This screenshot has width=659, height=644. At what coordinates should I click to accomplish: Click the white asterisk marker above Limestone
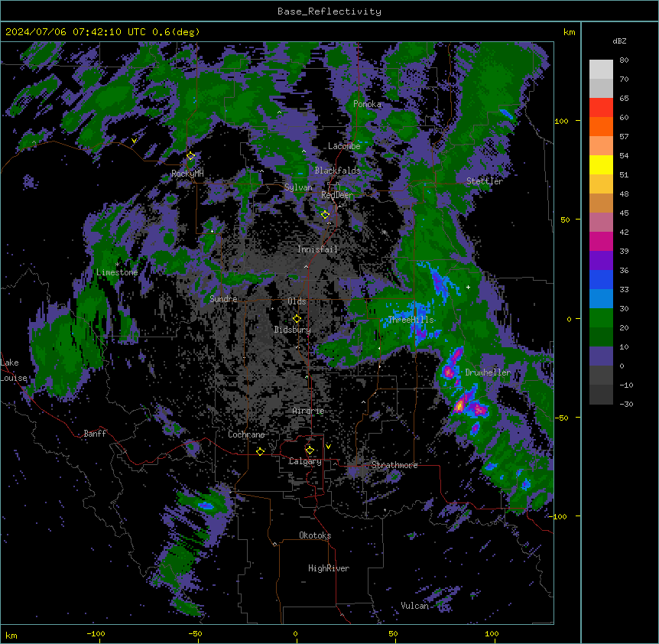[117, 265]
